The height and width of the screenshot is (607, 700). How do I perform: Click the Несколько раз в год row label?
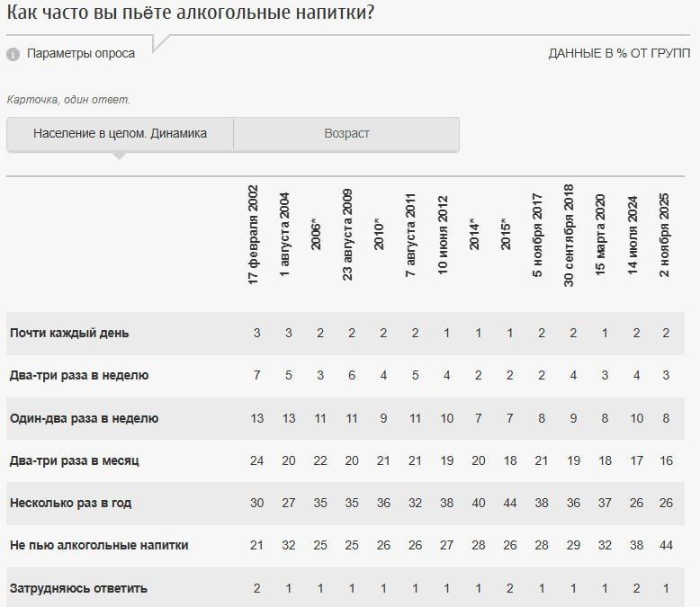[70, 503]
